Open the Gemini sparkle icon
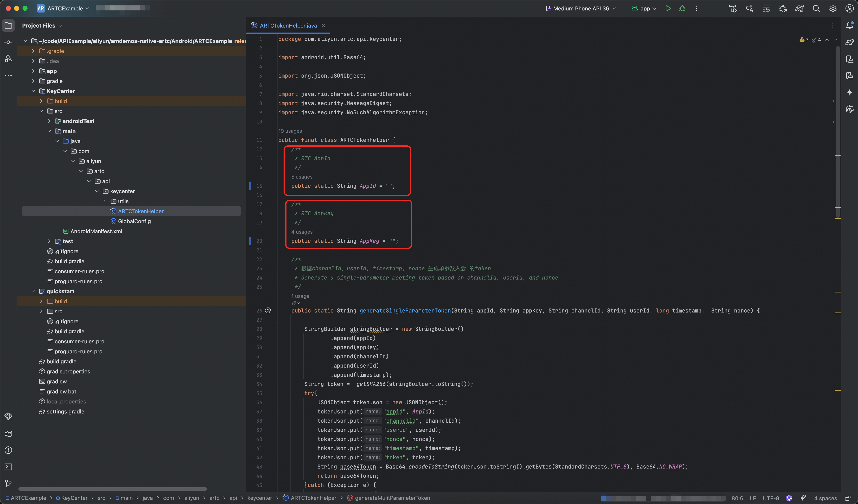The image size is (858, 504). pyautogui.click(x=849, y=92)
